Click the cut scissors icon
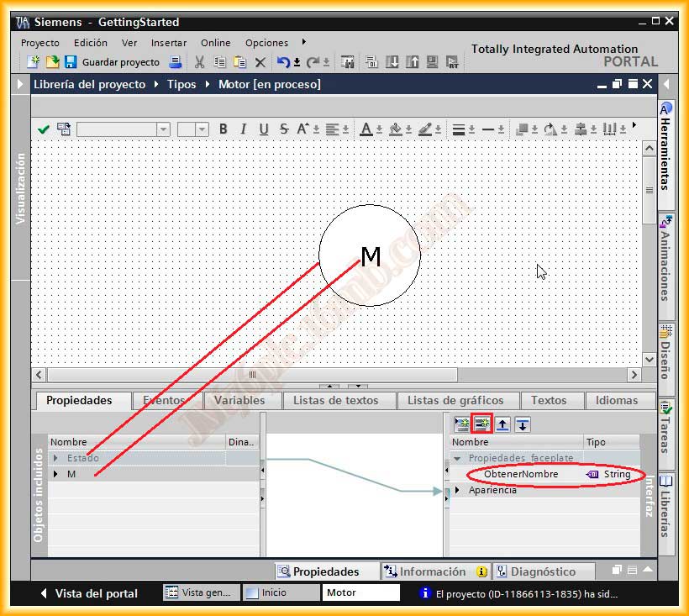Screen dimensions: 689x616 [x=199, y=62]
